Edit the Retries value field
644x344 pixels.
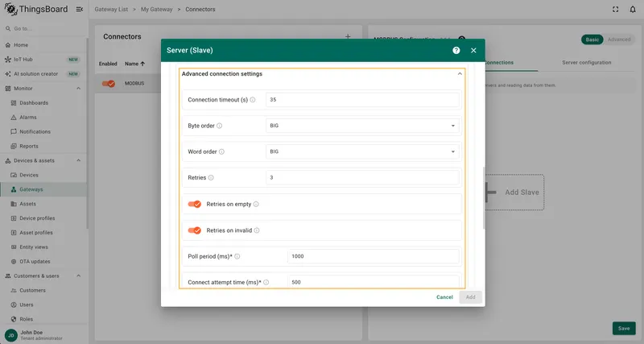[362, 177]
